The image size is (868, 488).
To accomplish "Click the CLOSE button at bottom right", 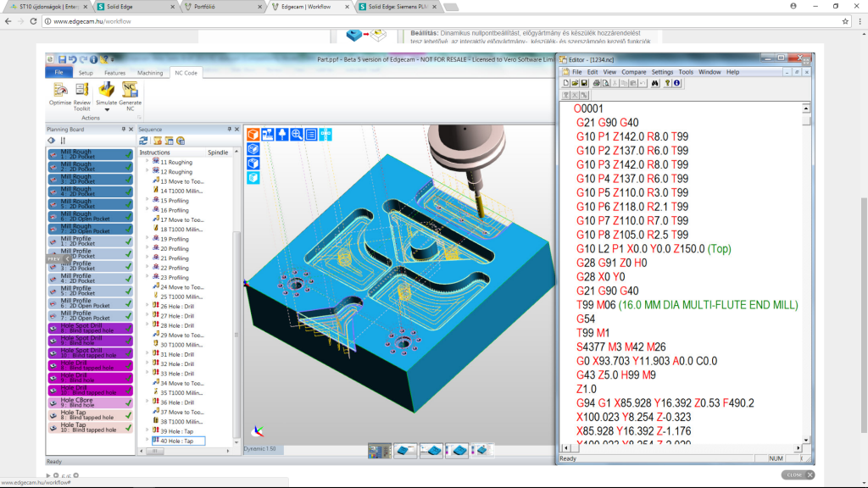I will pyautogui.click(x=798, y=474).
